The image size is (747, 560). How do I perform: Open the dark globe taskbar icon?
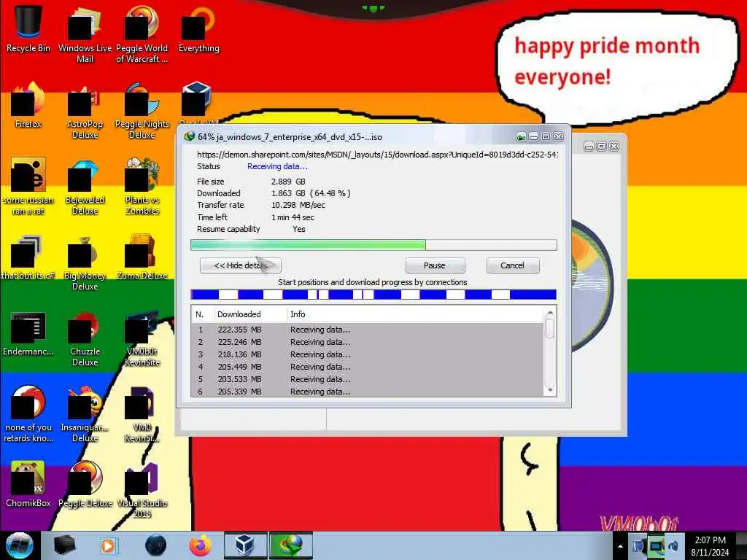156,545
